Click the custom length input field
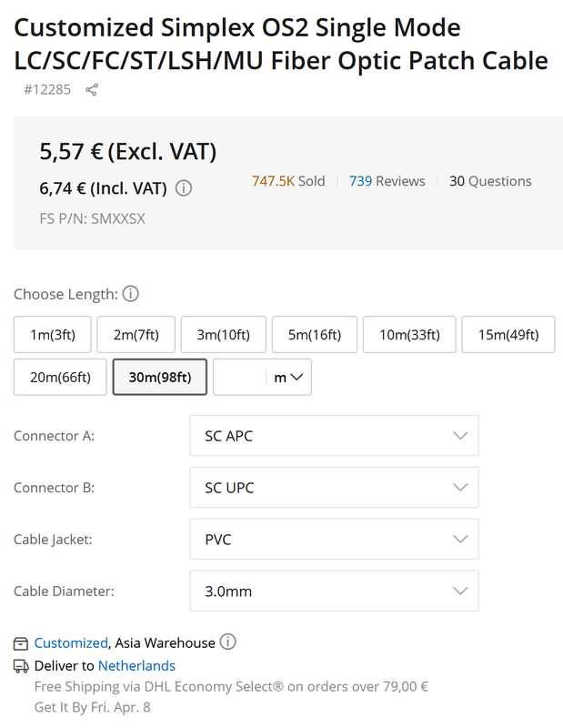This screenshot has height=728, width=563. click(241, 377)
